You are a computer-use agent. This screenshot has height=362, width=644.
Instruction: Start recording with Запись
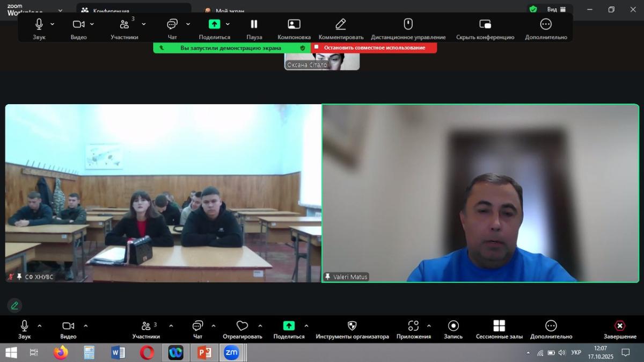(453, 329)
